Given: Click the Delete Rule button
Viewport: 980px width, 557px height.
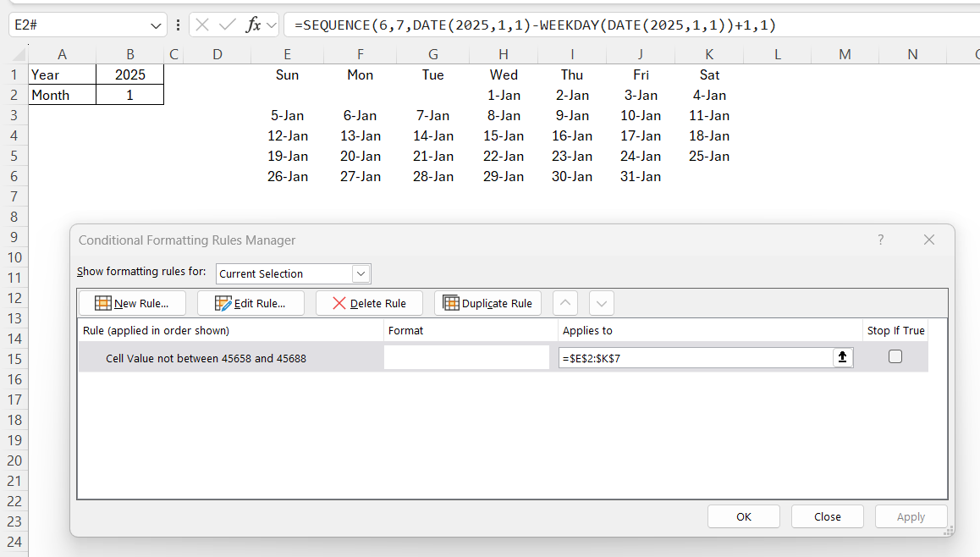Looking at the screenshot, I should pyautogui.click(x=369, y=303).
